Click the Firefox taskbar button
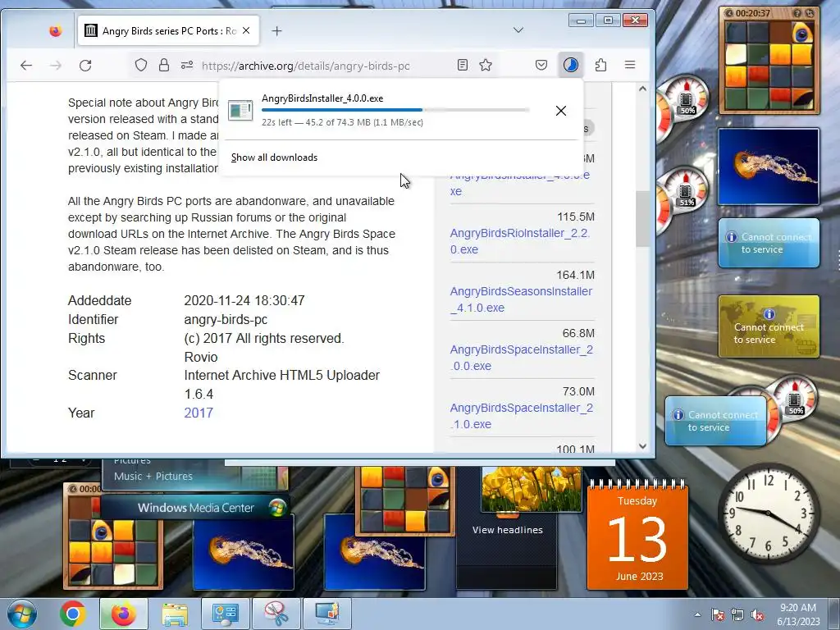840x630 pixels. point(123,614)
